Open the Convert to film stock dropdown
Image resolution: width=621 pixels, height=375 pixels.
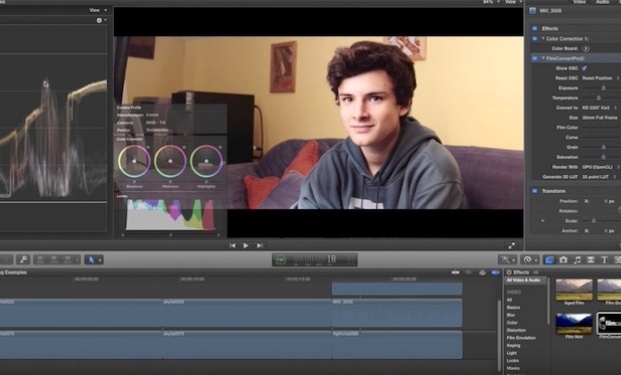[x=600, y=108]
